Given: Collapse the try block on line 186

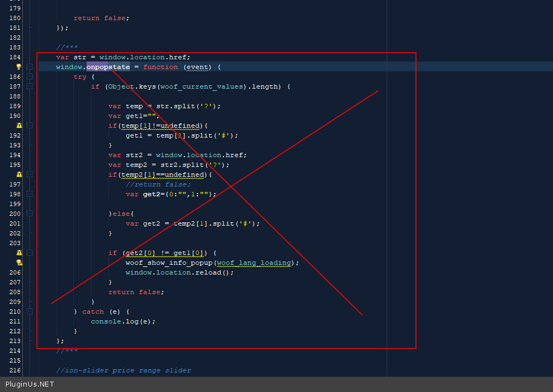Looking at the screenshot, I should click(x=30, y=77).
